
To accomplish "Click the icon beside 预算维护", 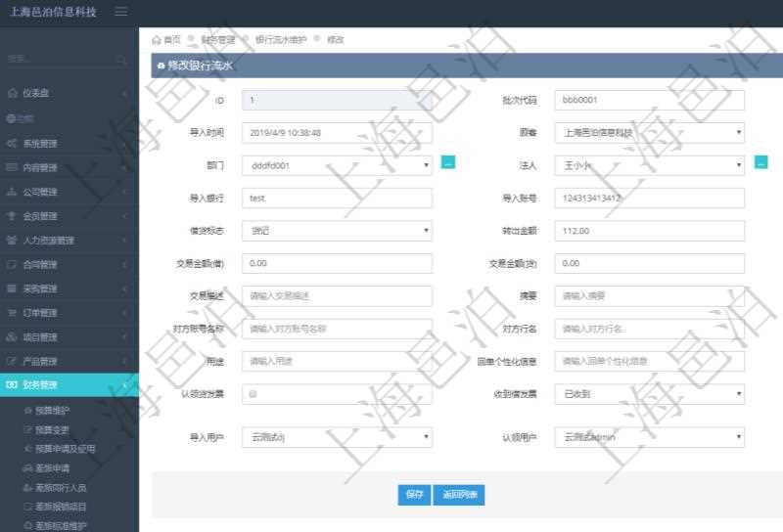I will click(28, 410).
